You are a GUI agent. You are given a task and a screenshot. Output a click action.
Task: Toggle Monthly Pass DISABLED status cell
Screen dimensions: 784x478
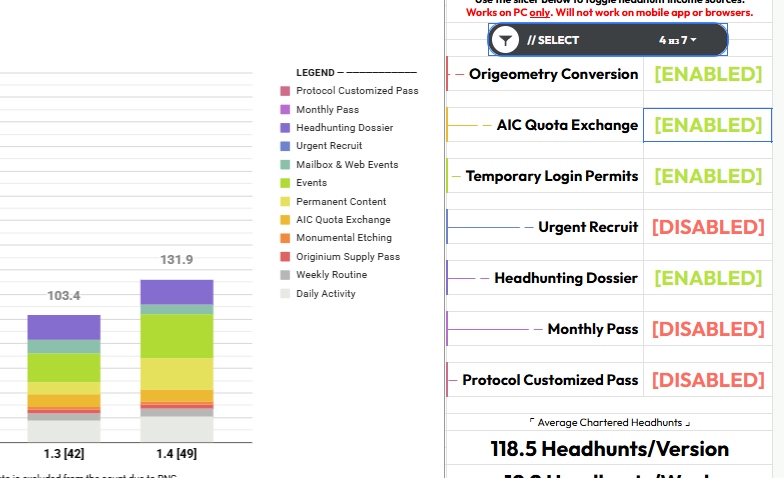coord(708,329)
